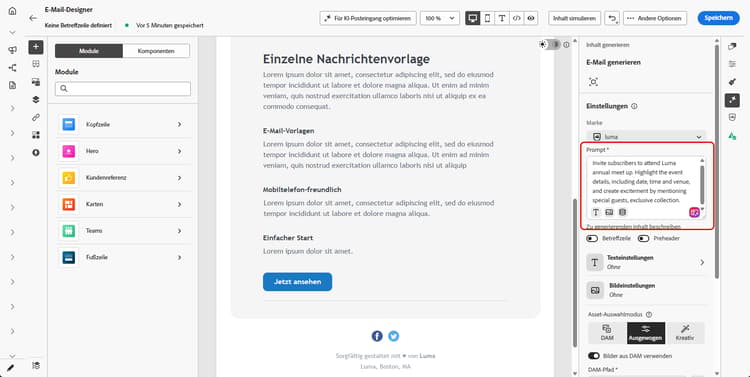
Task: Toggle the Preheader switch
Action: 643,238
